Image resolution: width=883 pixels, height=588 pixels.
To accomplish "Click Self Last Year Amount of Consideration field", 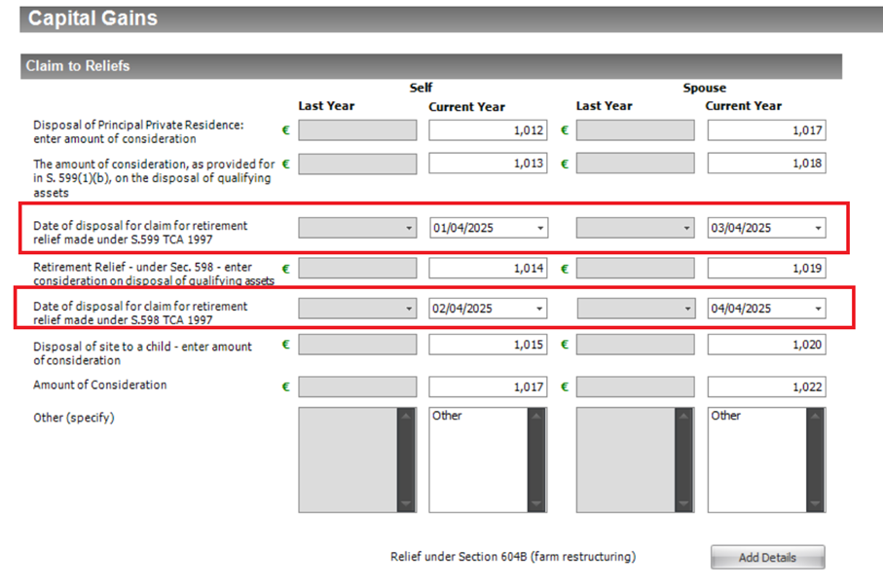I will click(357, 386).
